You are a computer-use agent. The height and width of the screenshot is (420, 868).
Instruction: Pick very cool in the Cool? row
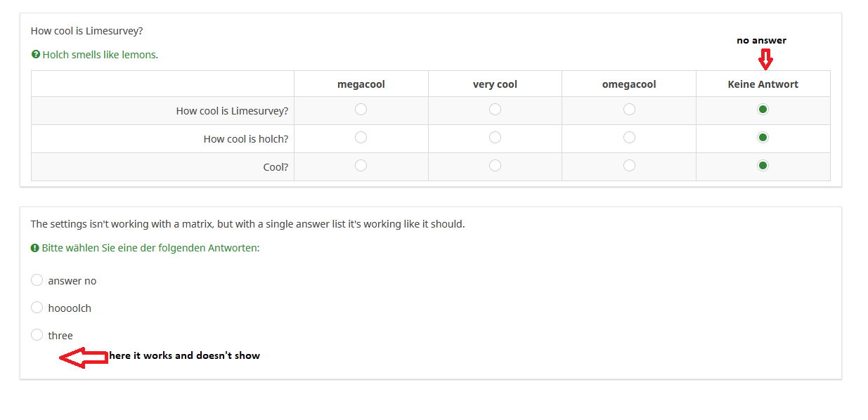coord(495,166)
